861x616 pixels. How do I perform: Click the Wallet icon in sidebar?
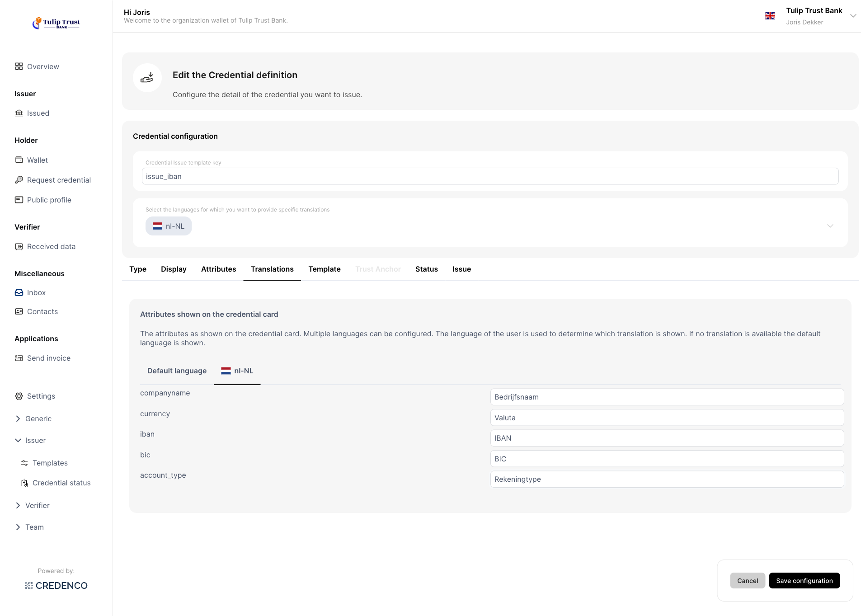tap(19, 160)
